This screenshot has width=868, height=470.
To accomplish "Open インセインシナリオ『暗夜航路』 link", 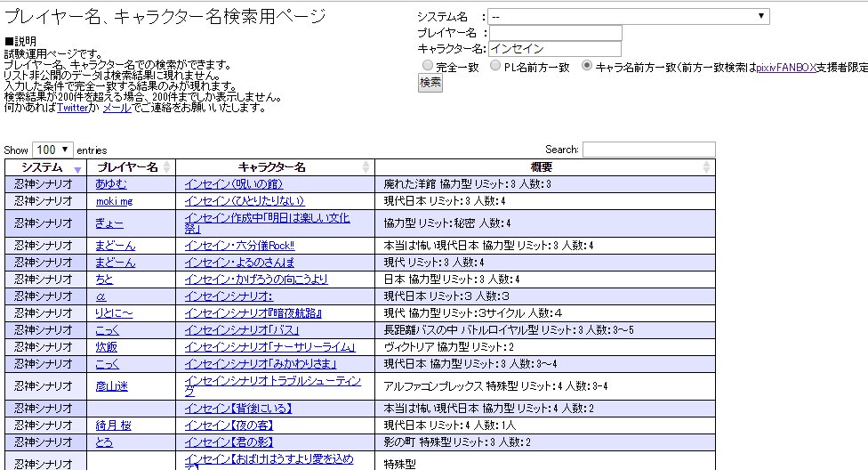I will 253,313.
